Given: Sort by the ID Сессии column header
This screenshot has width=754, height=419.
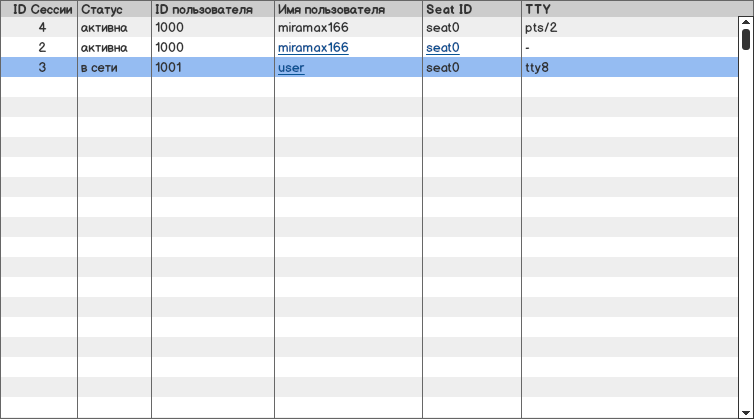Looking at the screenshot, I should 39,9.
